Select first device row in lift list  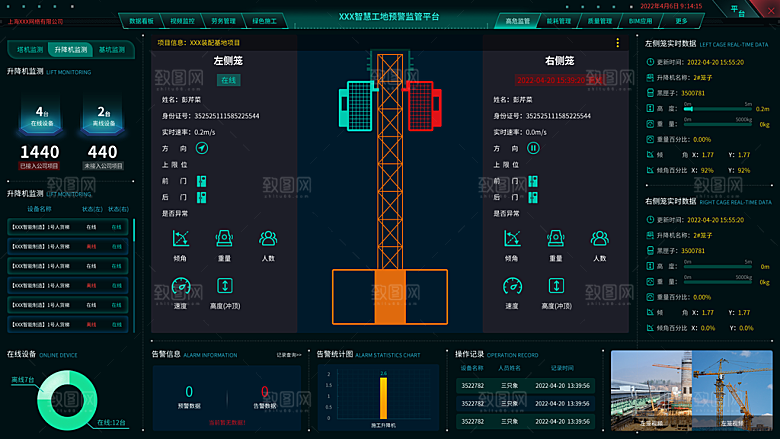click(68, 227)
